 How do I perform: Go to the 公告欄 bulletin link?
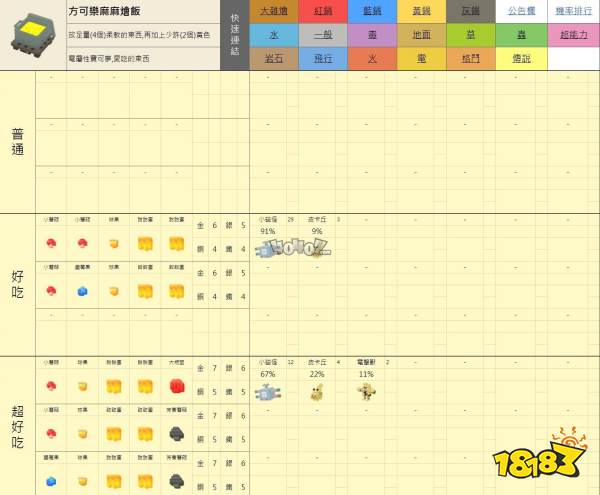[x=522, y=11]
